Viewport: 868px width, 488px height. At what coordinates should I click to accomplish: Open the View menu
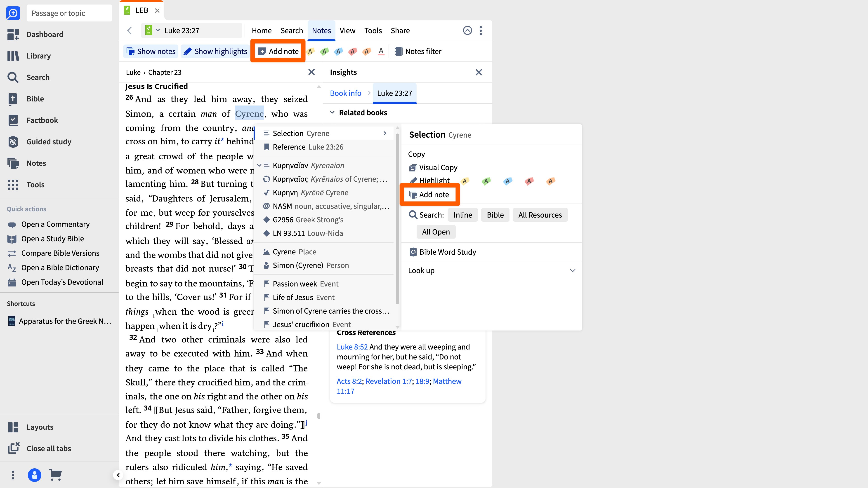[x=347, y=31]
